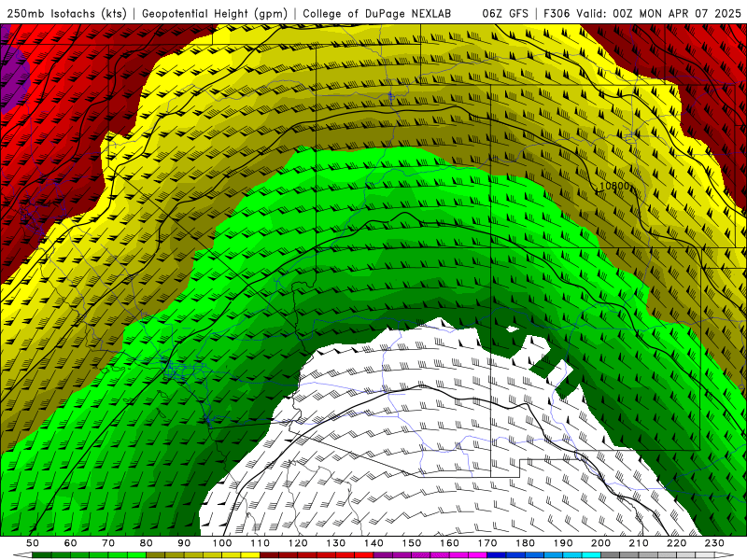Image resolution: width=747 pixels, height=560 pixels.
Task: Click the '170' colorbar label
Action: pyautogui.click(x=487, y=543)
